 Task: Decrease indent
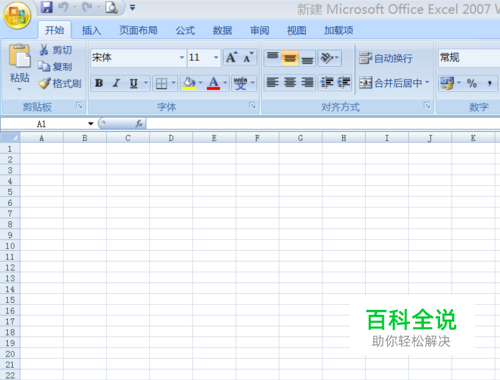click(x=327, y=82)
